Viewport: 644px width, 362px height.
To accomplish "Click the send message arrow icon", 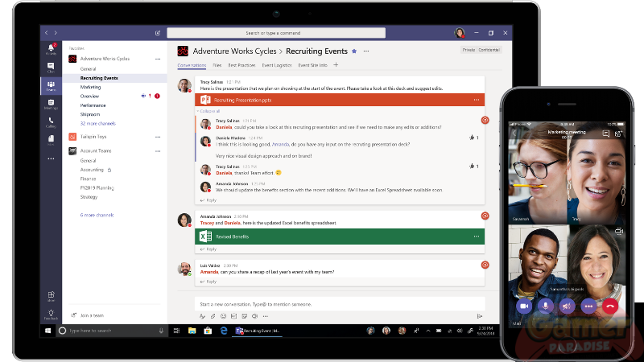I will point(480,316).
